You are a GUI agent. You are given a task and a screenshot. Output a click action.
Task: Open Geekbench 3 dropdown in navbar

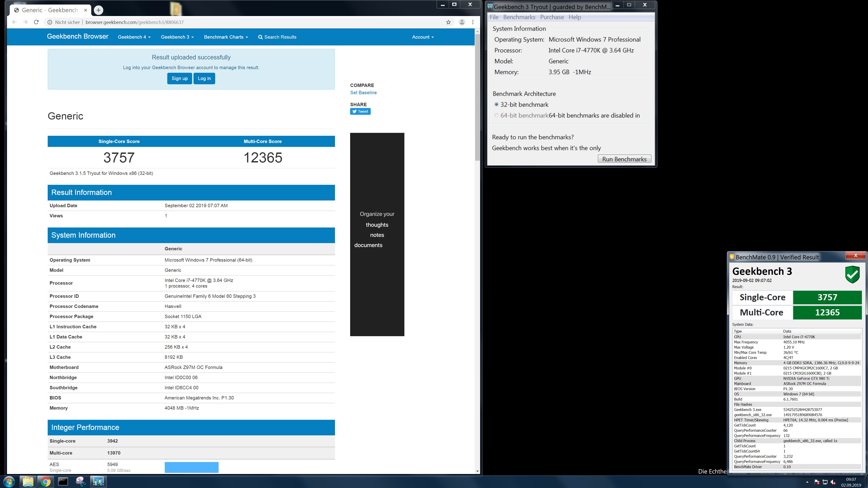pos(177,37)
